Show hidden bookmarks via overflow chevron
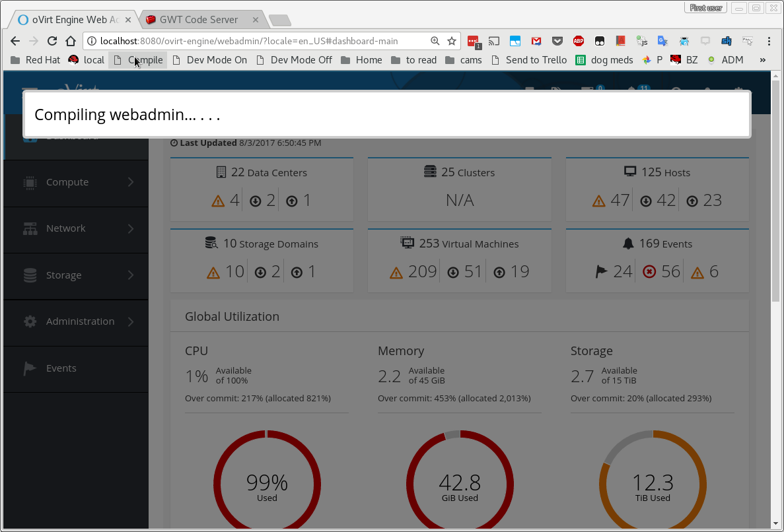 pos(763,60)
